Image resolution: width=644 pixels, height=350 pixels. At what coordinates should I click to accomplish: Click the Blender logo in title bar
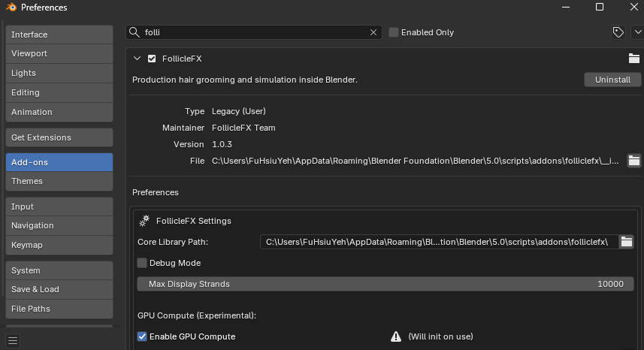[11, 7]
